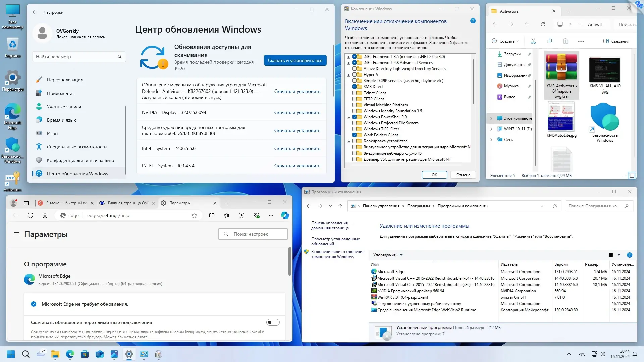Click help icon in Windows Components dialog
The image size is (644, 362).
click(473, 21)
